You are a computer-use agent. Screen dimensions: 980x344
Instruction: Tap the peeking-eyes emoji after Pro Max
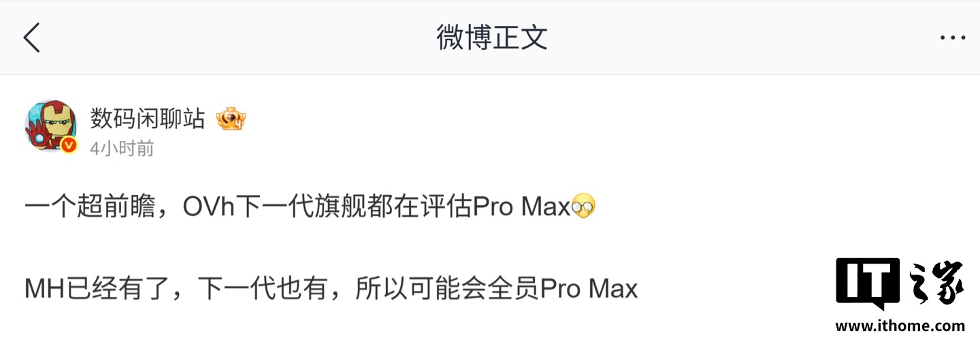(x=583, y=206)
